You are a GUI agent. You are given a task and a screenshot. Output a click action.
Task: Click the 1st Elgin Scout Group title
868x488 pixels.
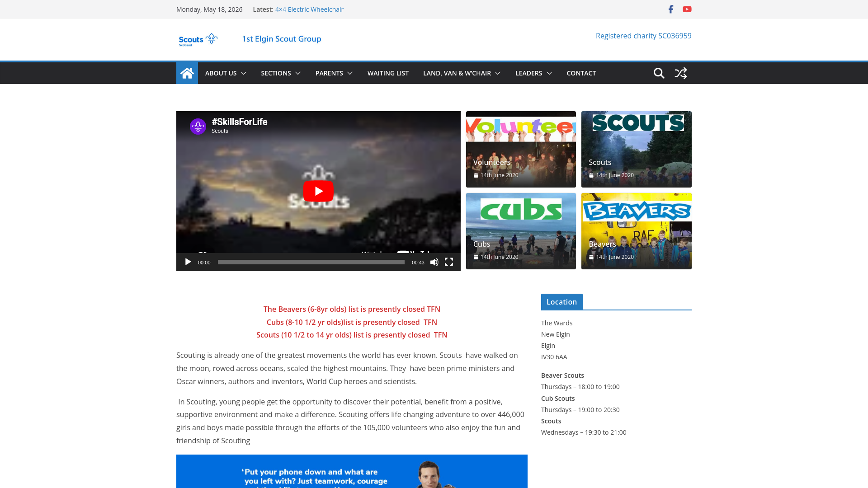pyautogui.click(x=282, y=39)
